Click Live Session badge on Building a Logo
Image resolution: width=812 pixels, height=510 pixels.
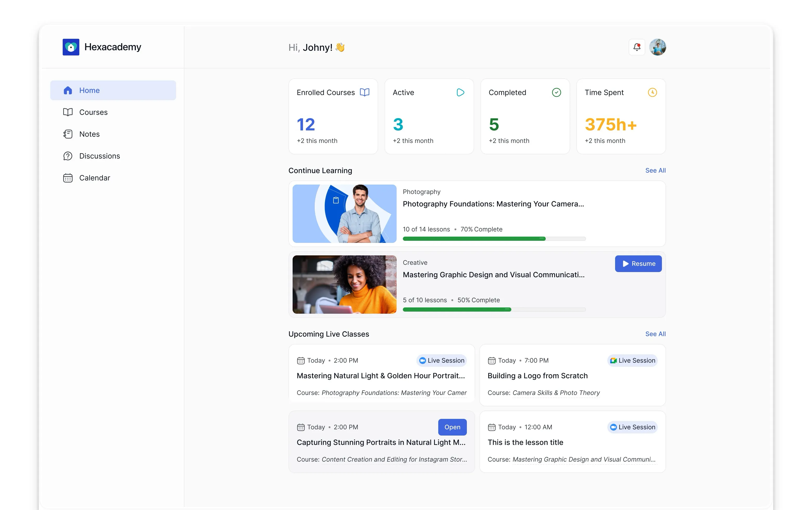632,361
